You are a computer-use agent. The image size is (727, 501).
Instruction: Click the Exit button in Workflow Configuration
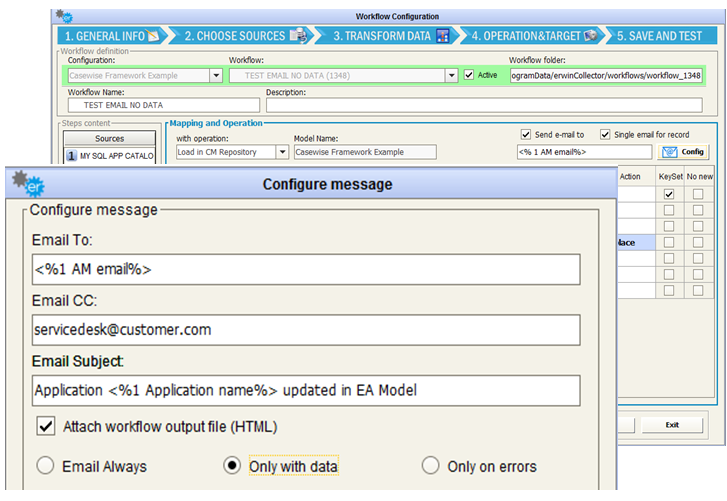[x=672, y=425]
